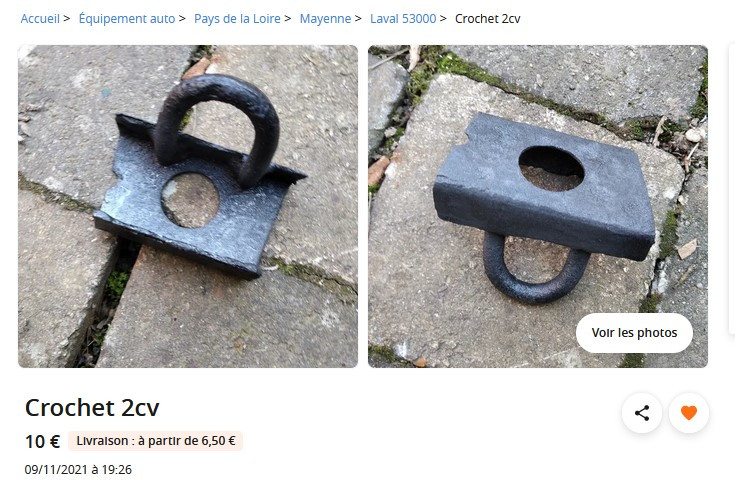Click the Crochet 2cv breadcrumb item

pos(488,19)
